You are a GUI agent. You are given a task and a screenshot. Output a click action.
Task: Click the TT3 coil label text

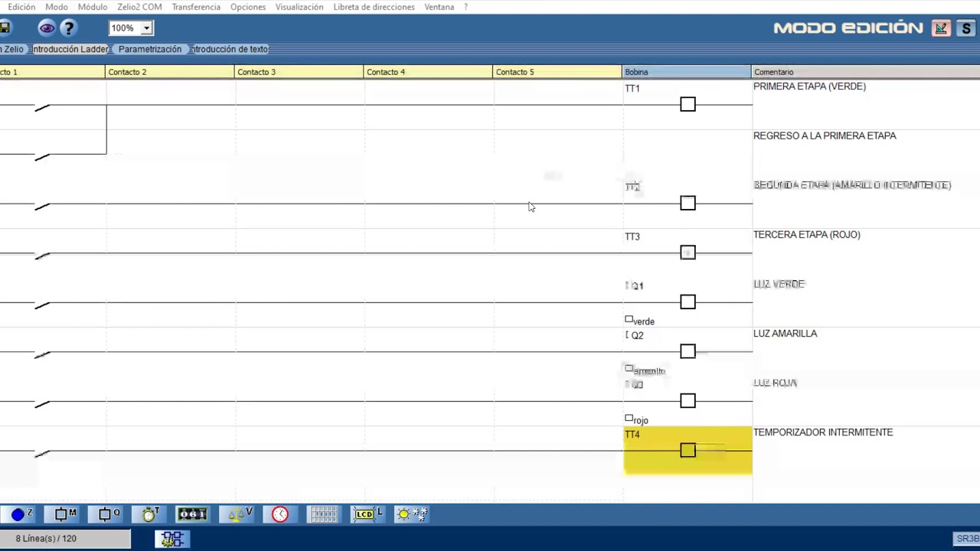point(632,236)
